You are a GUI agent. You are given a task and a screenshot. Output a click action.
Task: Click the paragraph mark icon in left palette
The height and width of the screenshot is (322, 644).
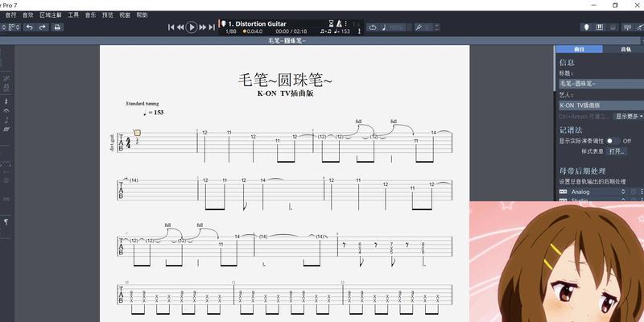pos(6,222)
